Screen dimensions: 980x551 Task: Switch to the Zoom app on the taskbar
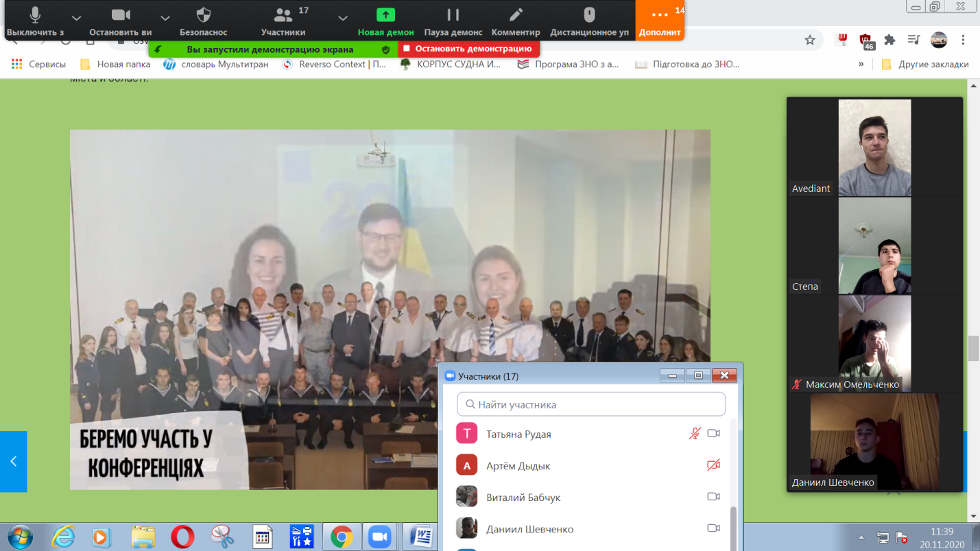pos(379,537)
